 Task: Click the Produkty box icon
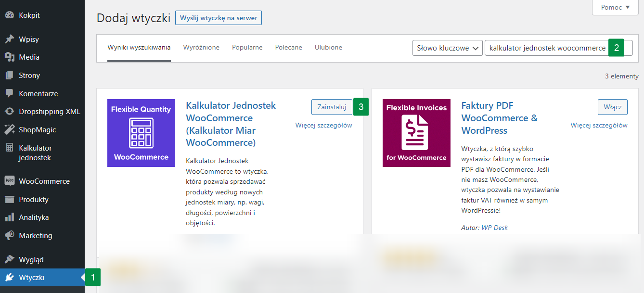[10, 199]
